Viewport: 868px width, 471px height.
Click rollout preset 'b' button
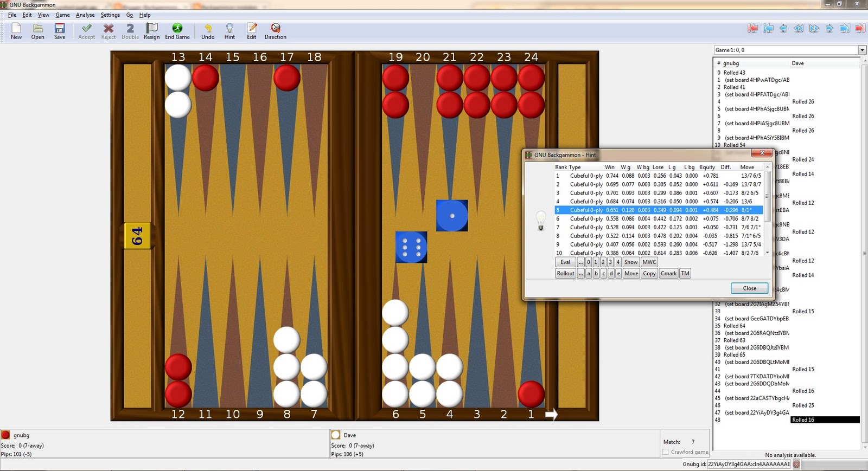(x=596, y=274)
